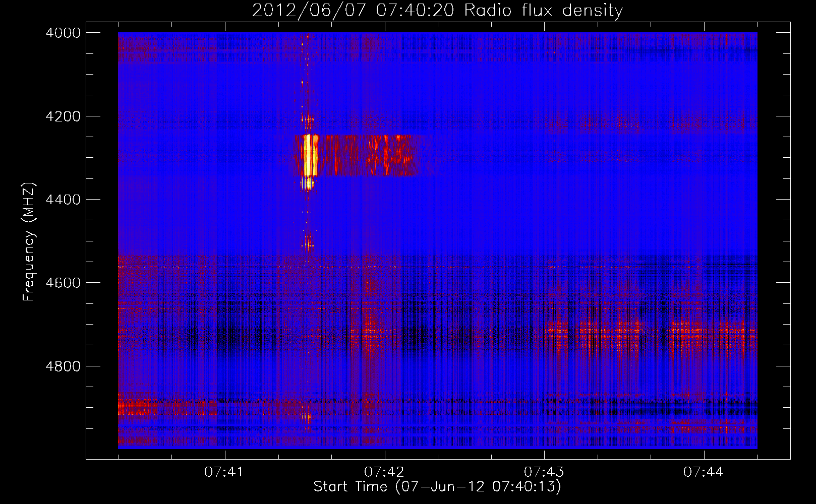
Task: Click the 4600 frequency axis label
Action: tap(63, 283)
